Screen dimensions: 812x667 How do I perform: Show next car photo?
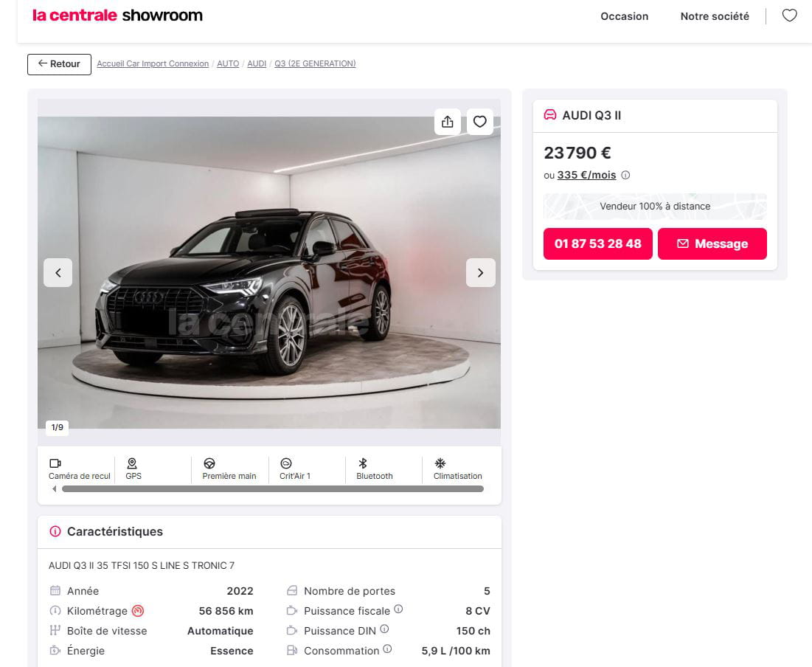pos(480,273)
